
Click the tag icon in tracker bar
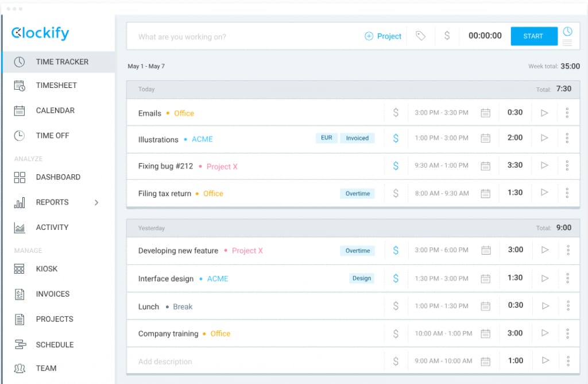click(420, 36)
